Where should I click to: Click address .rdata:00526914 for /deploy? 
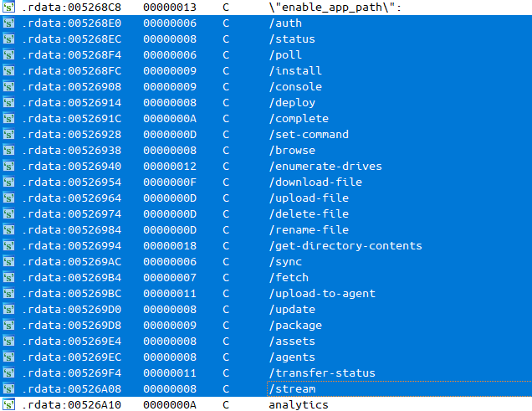coord(74,103)
